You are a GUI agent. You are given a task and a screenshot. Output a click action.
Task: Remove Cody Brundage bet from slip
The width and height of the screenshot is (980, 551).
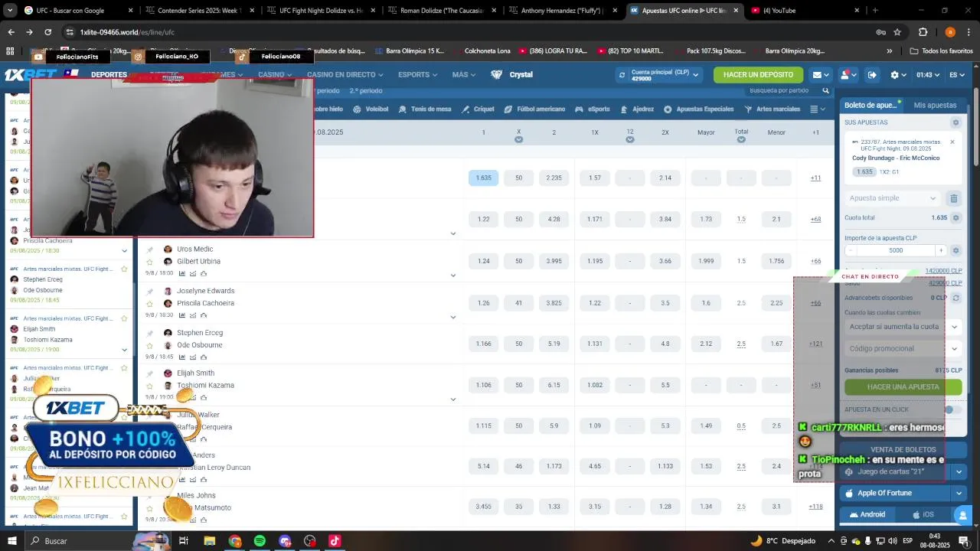tap(952, 142)
